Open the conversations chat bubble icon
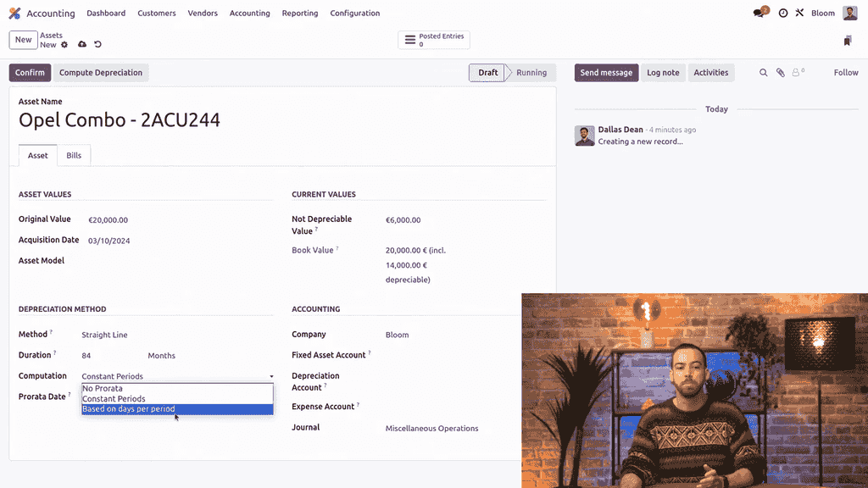Image resolution: width=868 pixels, height=488 pixels. tap(759, 14)
